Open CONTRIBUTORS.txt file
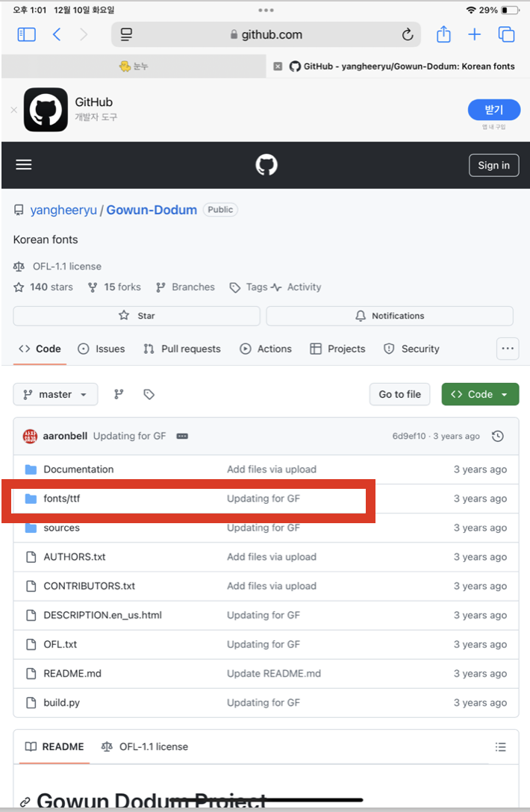The width and height of the screenshot is (530, 812). tap(89, 586)
